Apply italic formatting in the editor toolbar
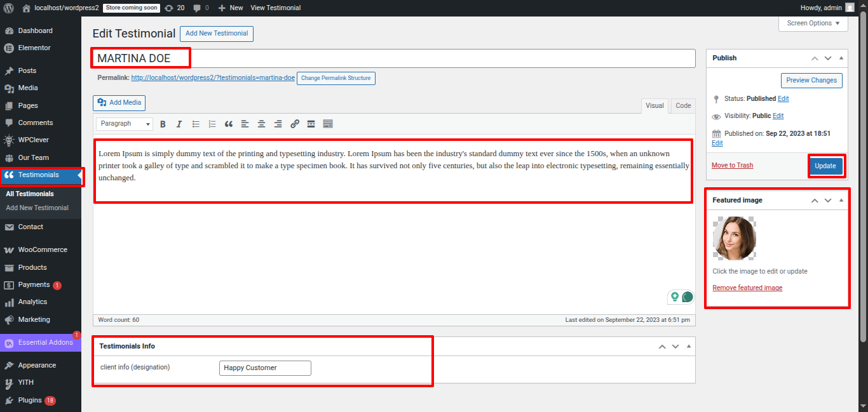Image resolution: width=868 pixels, height=412 pixels. tap(179, 124)
